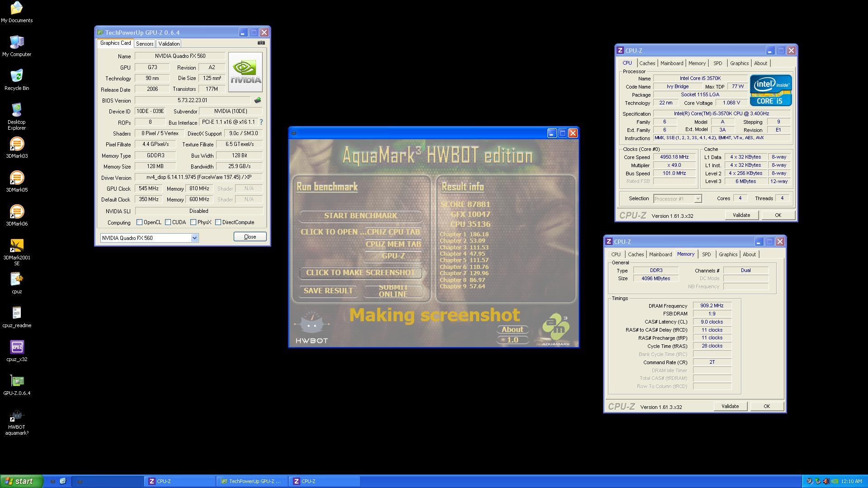The height and width of the screenshot is (488, 868).
Task: Click START BENCHMARK in AquaMark
Action: (x=360, y=216)
